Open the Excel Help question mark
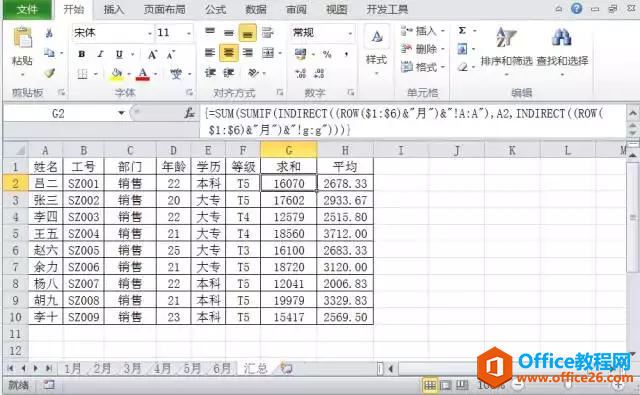The image size is (640, 395). click(x=576, y=9)
